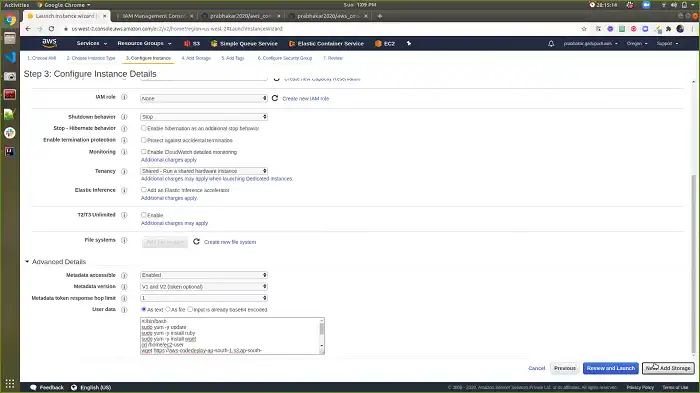
Task: Show info for Metadata version
Action: [124, 287]
